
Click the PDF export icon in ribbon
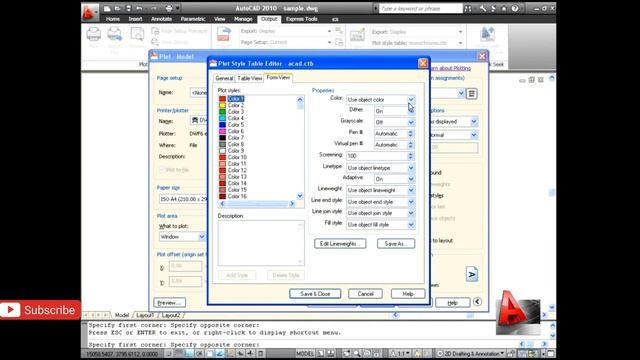click(224, 34)
